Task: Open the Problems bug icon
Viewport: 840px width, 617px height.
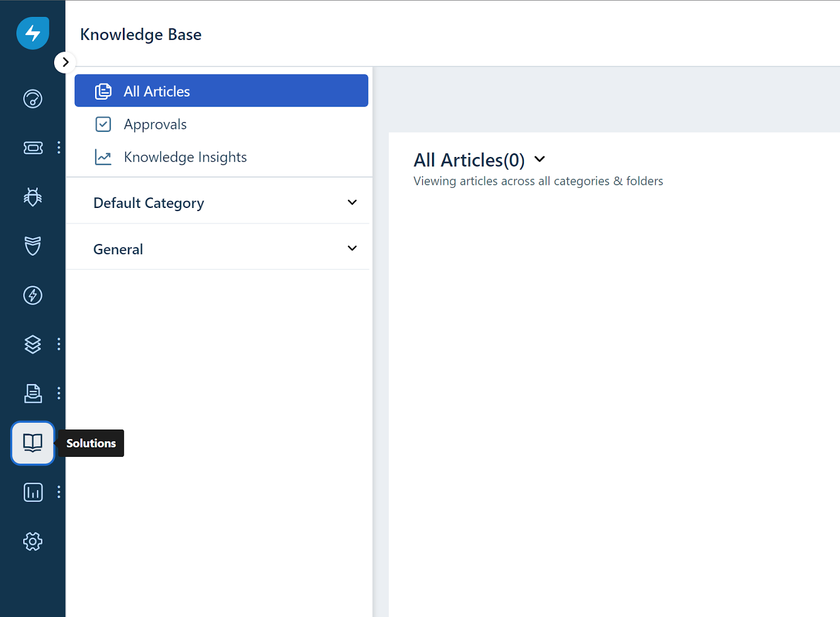Action: pyautogui.click(x=33, y=197)
